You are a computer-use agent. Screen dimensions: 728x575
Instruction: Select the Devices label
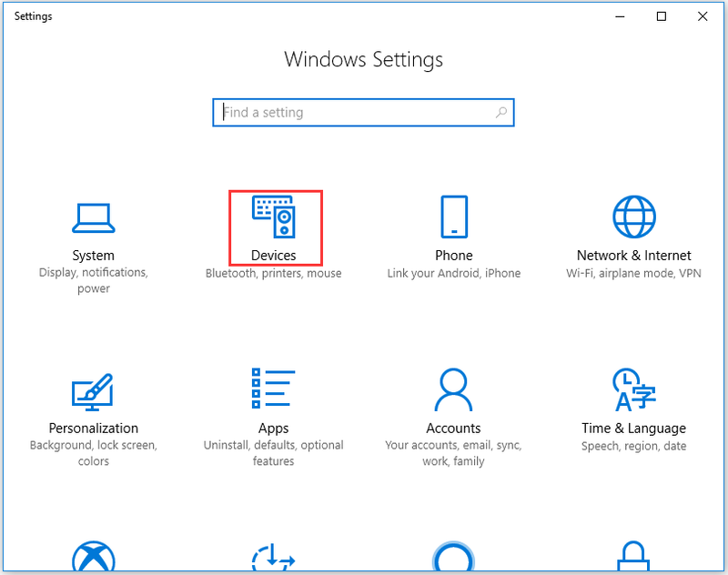[x=274, y=256]
